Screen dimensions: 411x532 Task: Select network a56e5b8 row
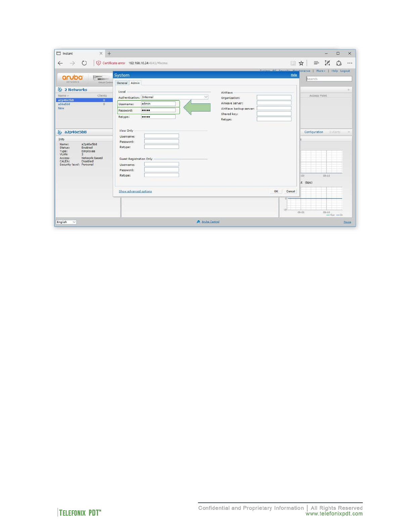pos(84,104)
